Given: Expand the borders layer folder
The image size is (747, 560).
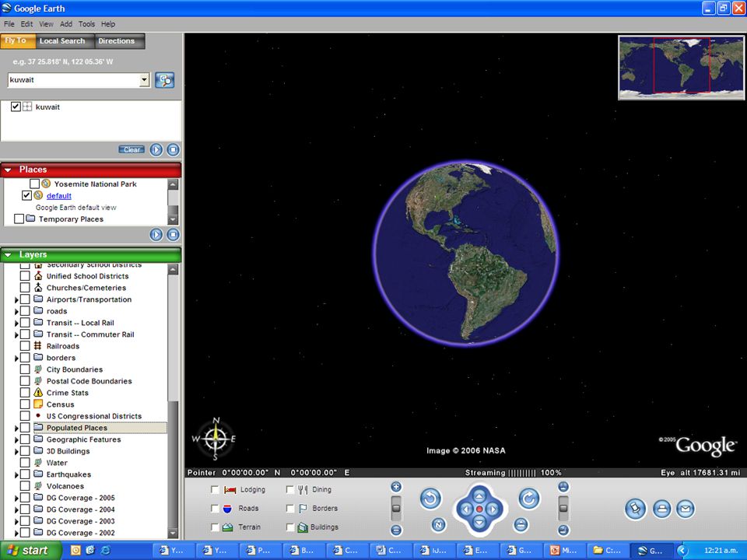Looking at the screenshot, I should coord(16,358).
